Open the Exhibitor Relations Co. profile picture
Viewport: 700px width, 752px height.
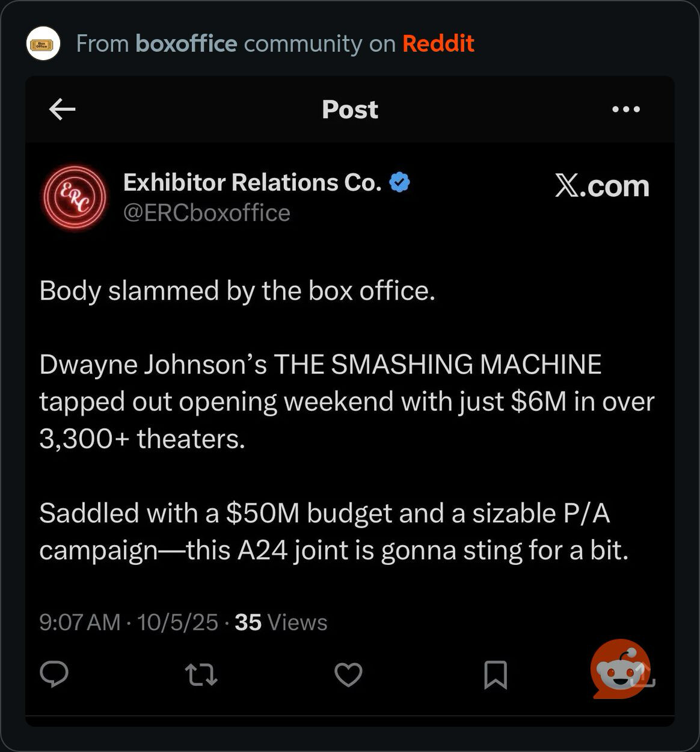(x=74, y=198)
